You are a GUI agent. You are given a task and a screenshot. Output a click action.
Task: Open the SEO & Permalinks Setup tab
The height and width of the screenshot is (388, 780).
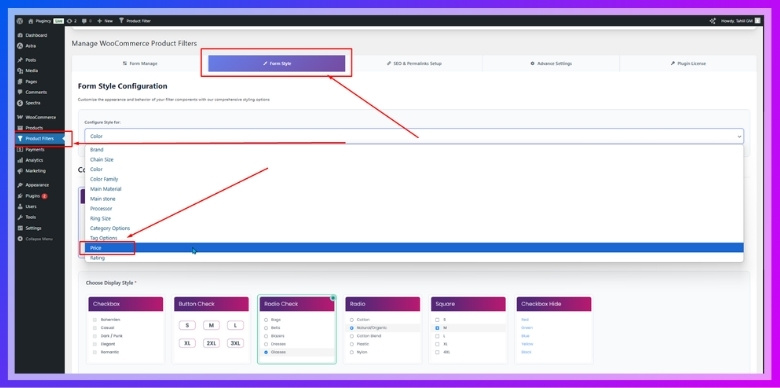(x=414, y=64)
